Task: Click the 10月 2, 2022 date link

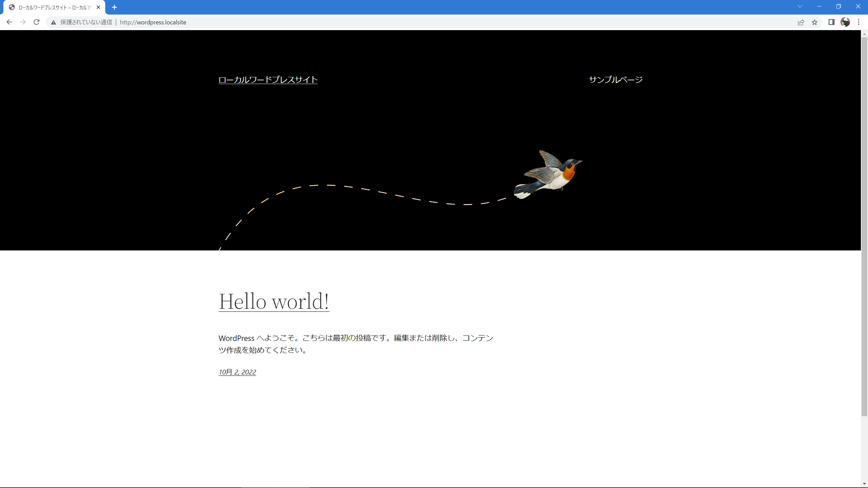Action: [x=237, y=372]
